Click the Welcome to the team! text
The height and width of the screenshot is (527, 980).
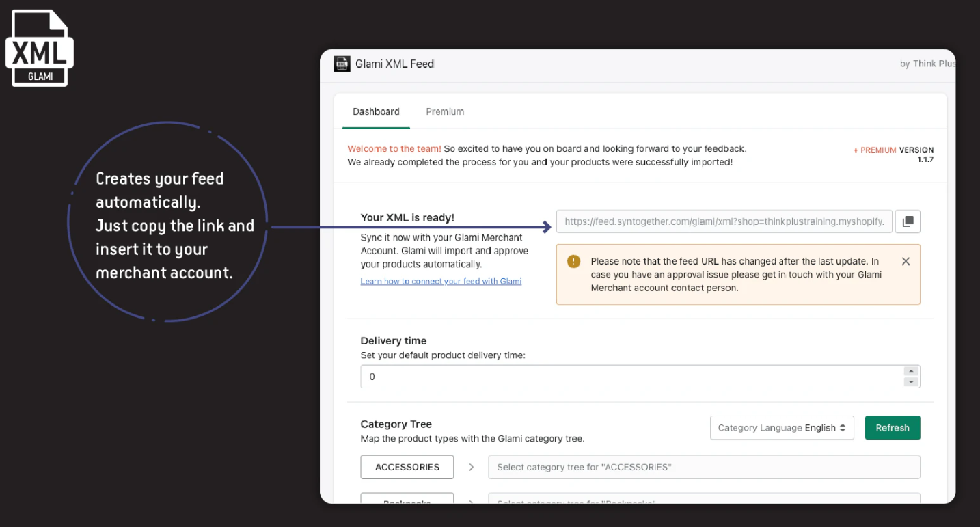point(394,149)
